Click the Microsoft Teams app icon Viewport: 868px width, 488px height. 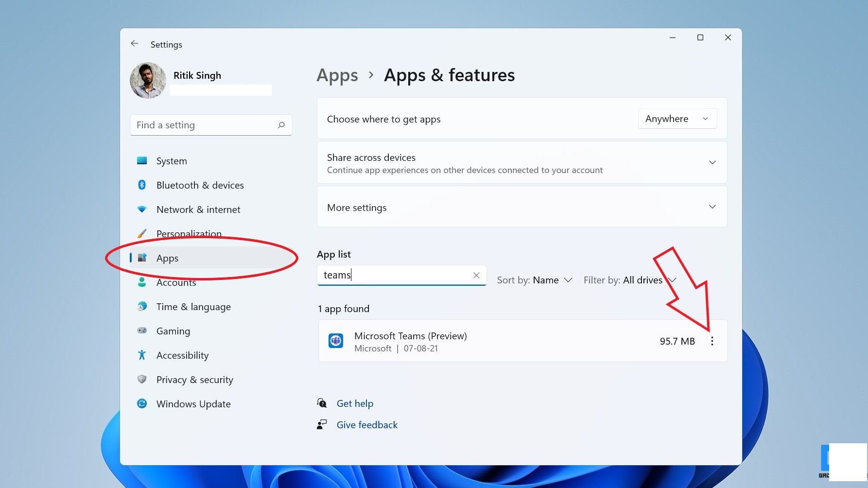(336, 341)
